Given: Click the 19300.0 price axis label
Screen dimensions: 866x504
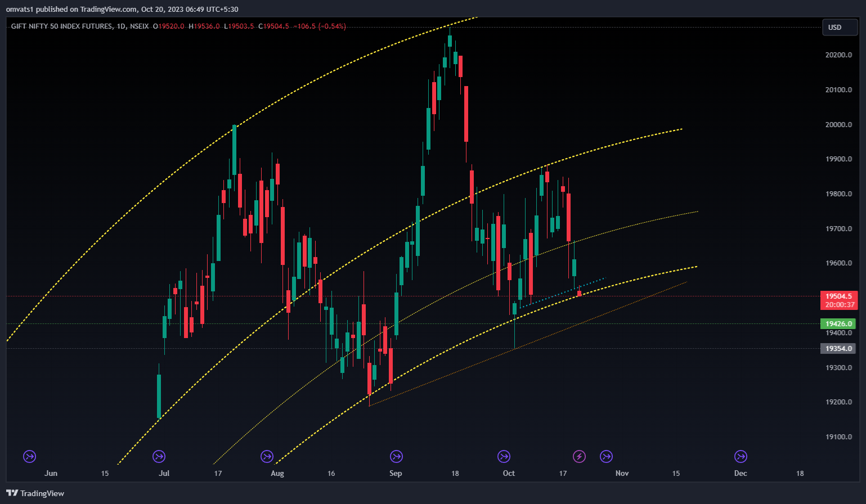Looking at the screenshot, I should [x=838, y=368].
